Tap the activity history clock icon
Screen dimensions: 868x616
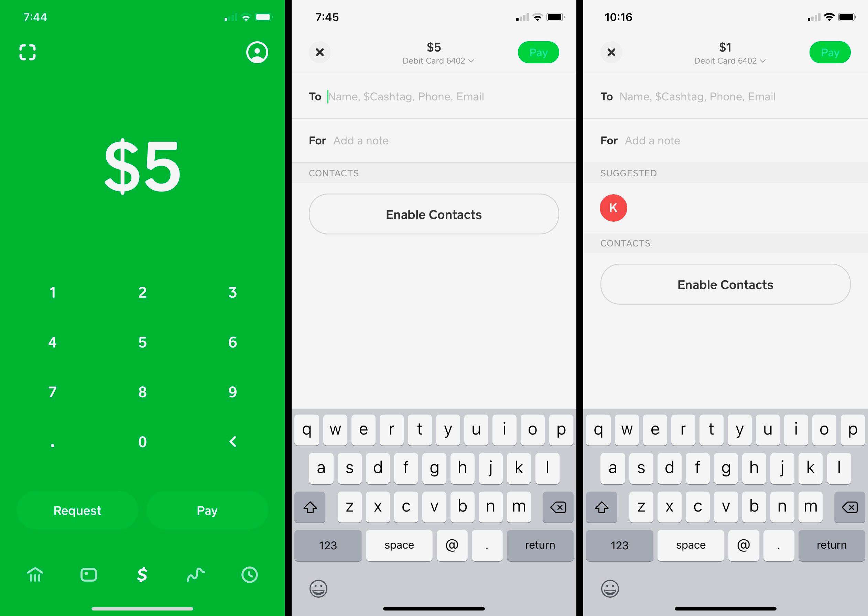252,574
